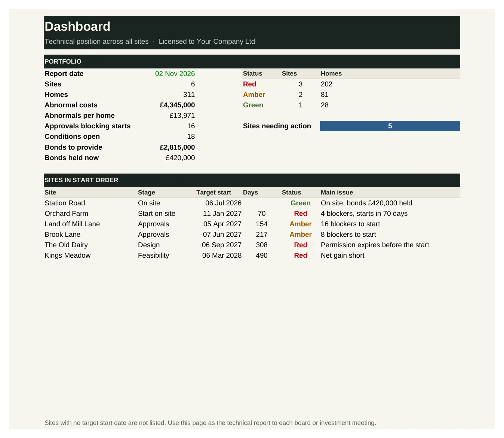Click the Approvals blocking starts value 16
The image size is (504, 438).
click(x=191, y=126)
